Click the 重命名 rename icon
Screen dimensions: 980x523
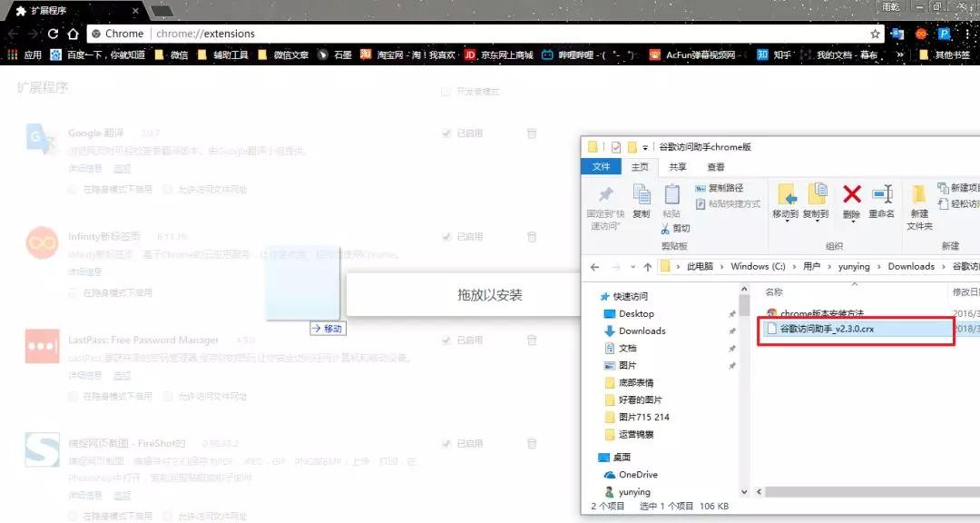[x=882, y=194]
